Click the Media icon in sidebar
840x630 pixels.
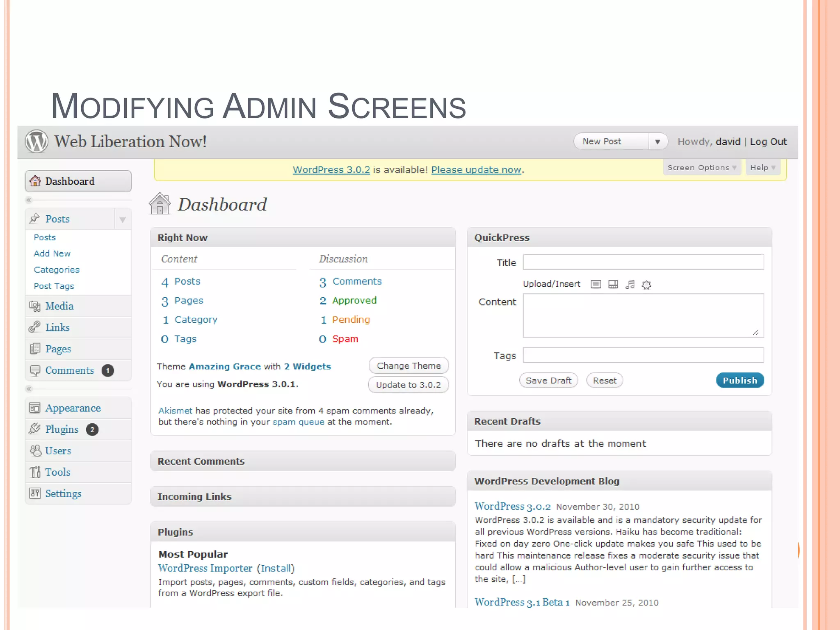[35, 306]
